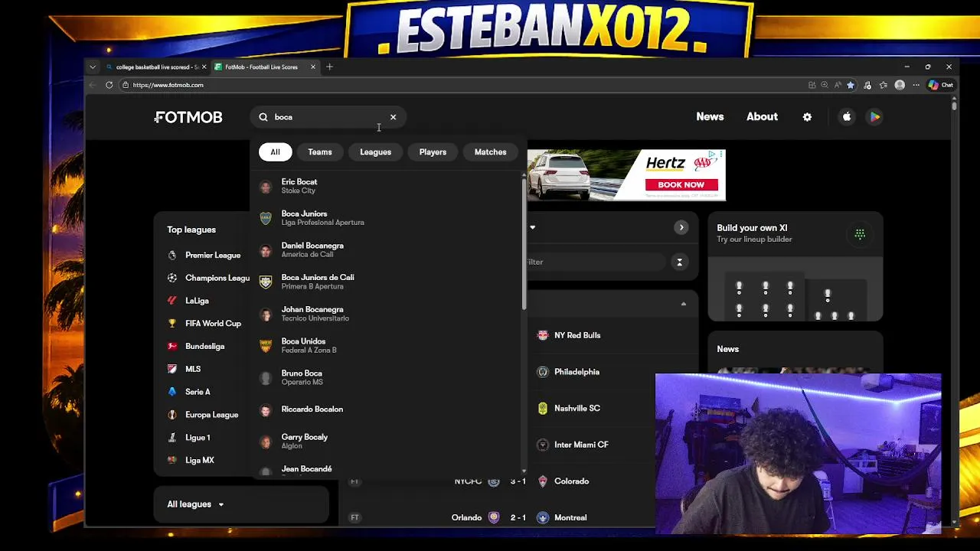
Task: Click the sort toggle next to Filter
Action: pyautogui.click(x=679, y=262)
